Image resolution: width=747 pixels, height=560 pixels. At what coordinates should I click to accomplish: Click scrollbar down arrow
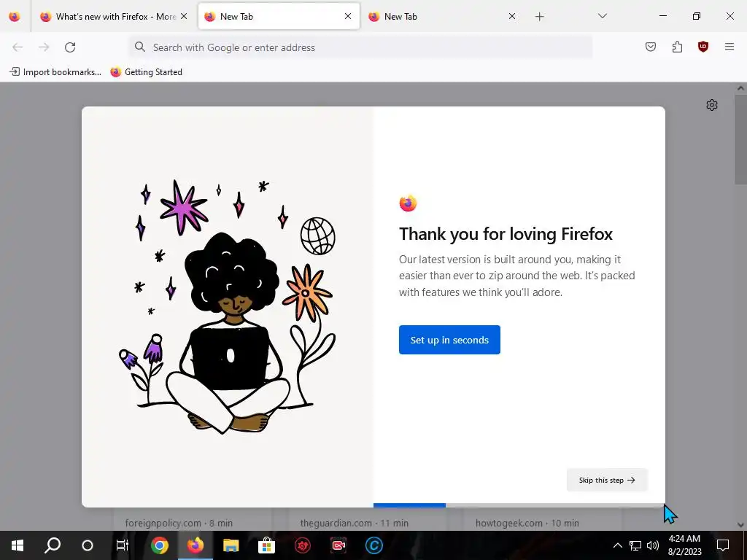pos(740,525)
